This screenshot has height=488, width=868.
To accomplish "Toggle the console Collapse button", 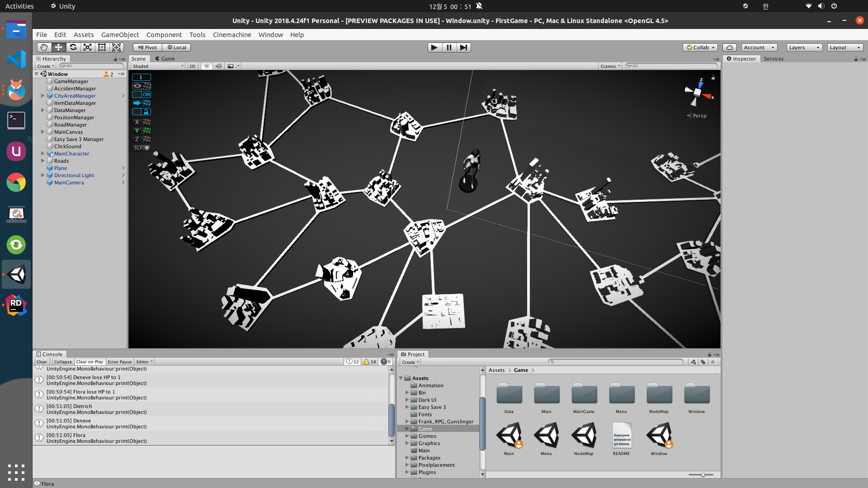I will point(63,362).
